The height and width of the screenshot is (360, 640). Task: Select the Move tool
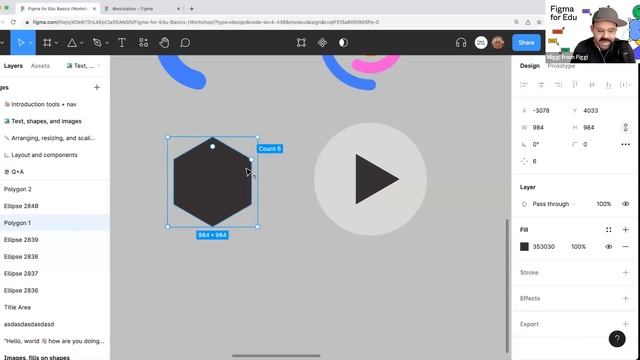point(21,42)
